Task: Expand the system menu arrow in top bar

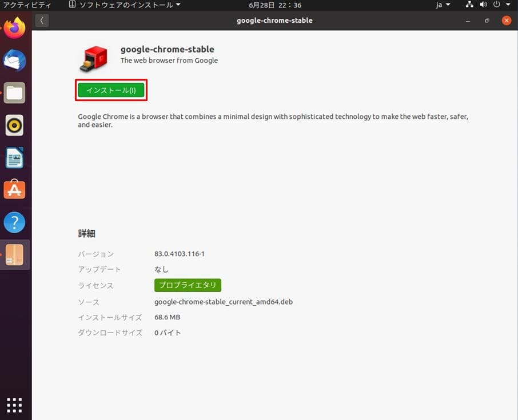Action: pos(508,5)
